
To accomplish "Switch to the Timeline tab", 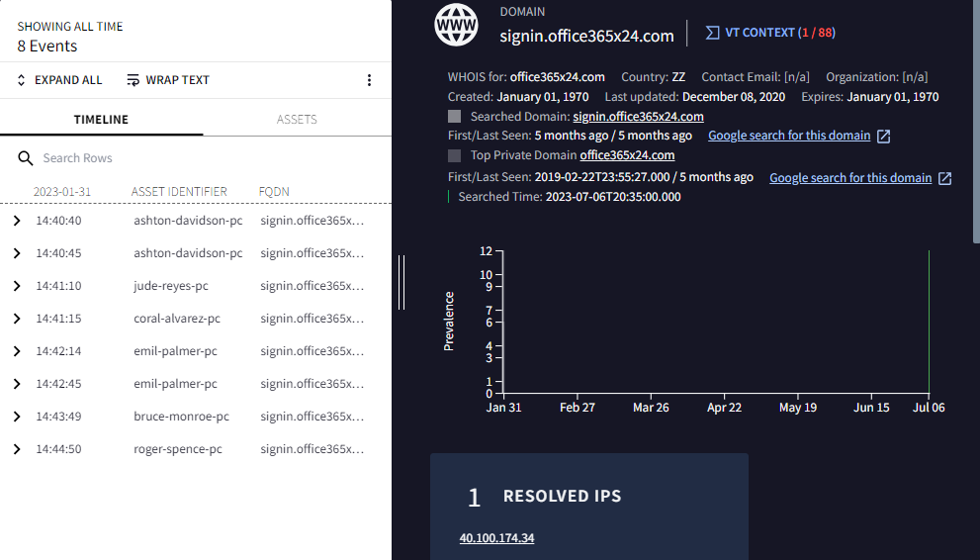I will pos(101,120).
